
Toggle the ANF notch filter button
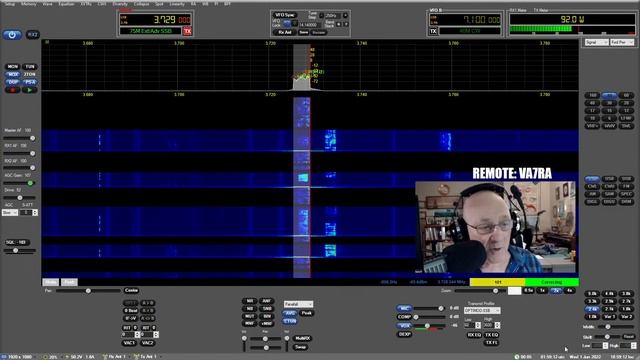267,301
